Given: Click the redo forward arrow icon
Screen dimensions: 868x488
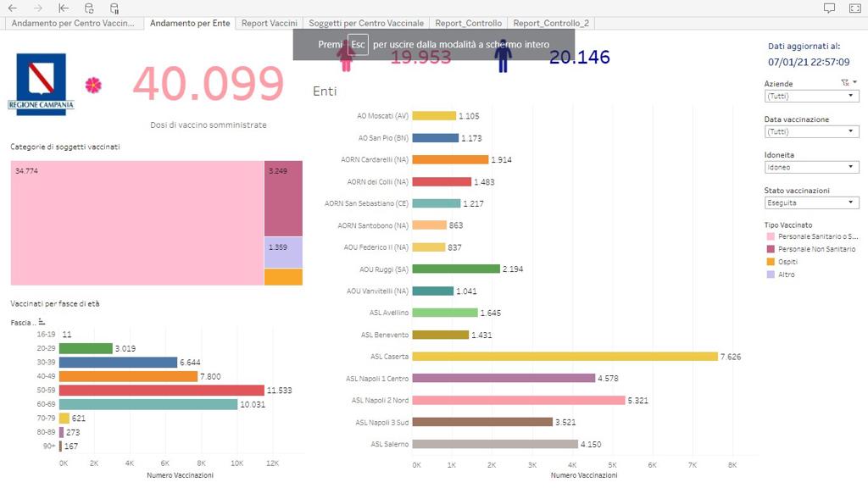Looking at the screenshot, I should [x=37, y=8].
